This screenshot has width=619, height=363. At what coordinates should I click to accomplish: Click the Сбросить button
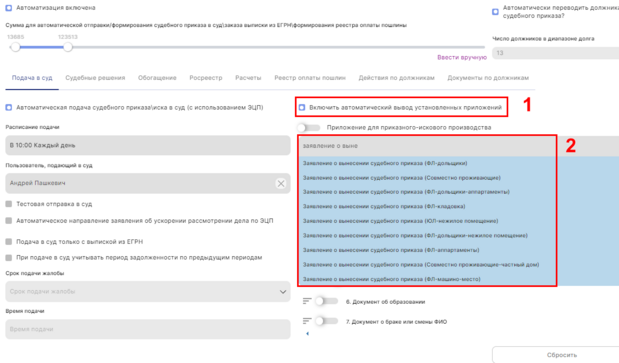pos(561,355)
